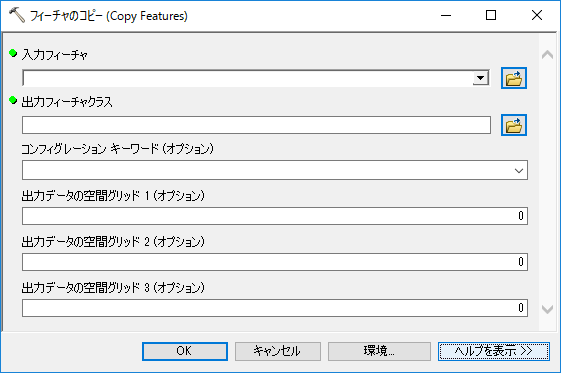Click 空間グリッド 3 value field
561x373 pixels.
(x=275, y=308)
